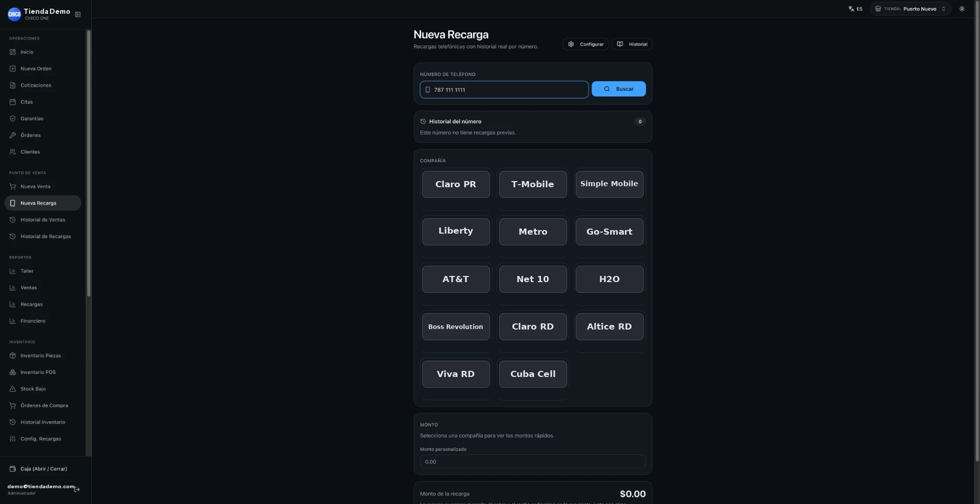
Task: Pick the H2O carrier
Action: (609, 279)
